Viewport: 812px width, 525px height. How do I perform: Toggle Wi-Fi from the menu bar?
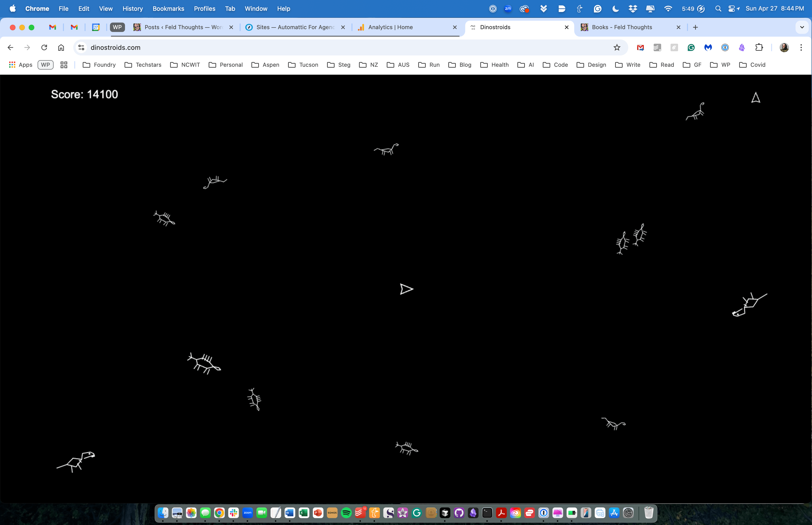click(x=668, y=8)
